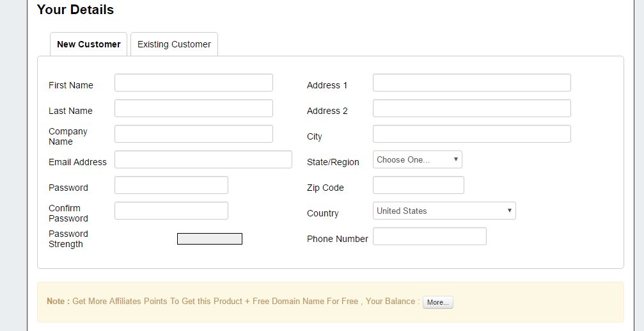Image resolution: width=644 pixels, height=331 pixels.
Task: Click the More... button in the note
Action: click(x=438, y=302)
